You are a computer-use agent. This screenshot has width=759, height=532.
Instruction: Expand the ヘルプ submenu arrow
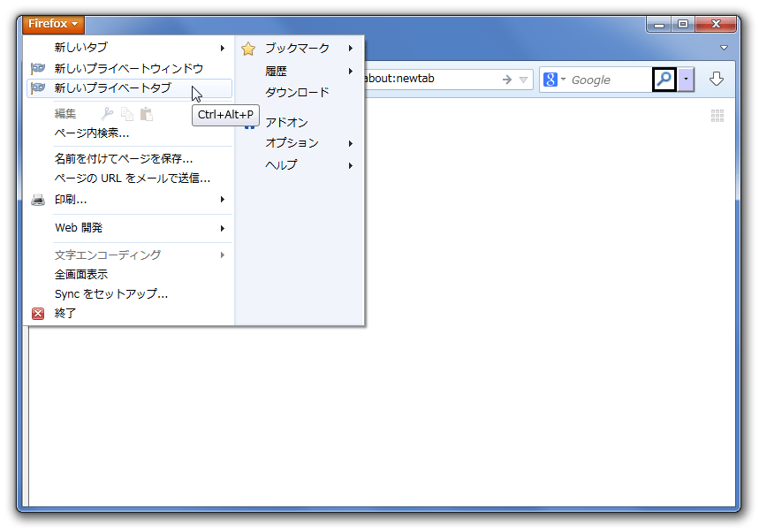pyautogui.click(x=351, y=165)
